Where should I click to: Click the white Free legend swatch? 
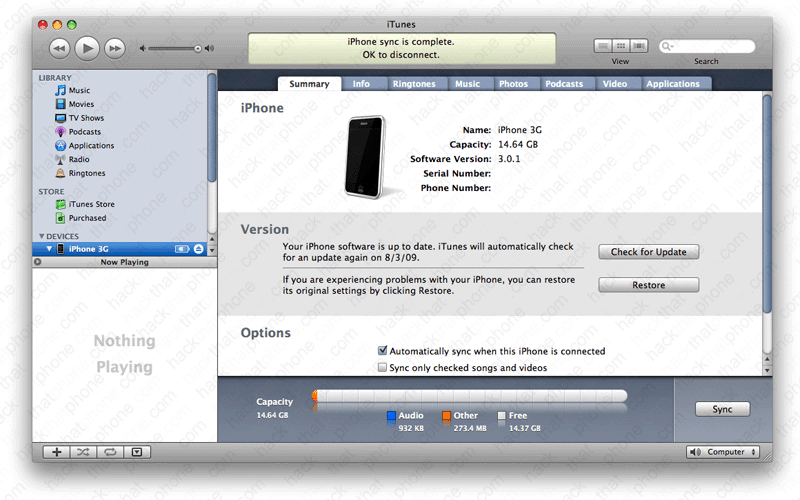[502, 416]
